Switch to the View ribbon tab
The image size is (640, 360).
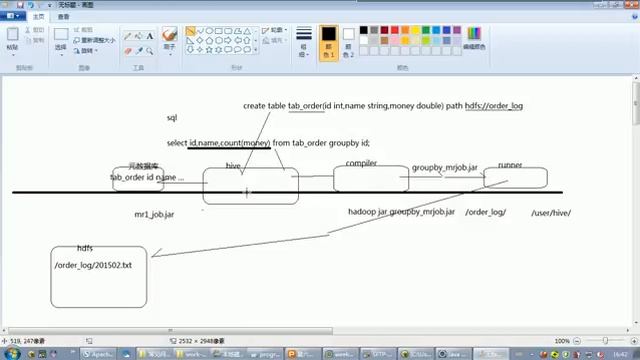[x=63, y=16]
